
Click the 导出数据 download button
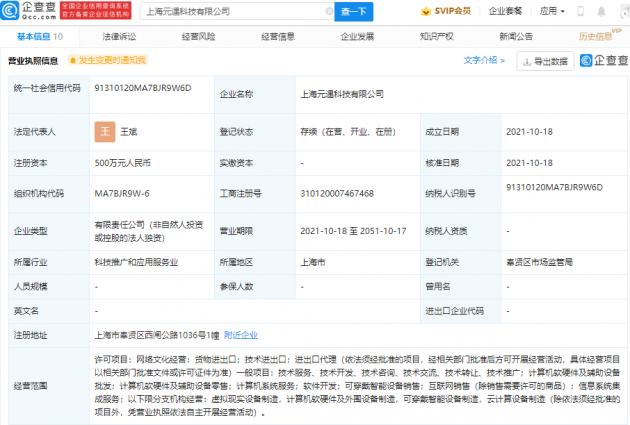coord(545,61)
